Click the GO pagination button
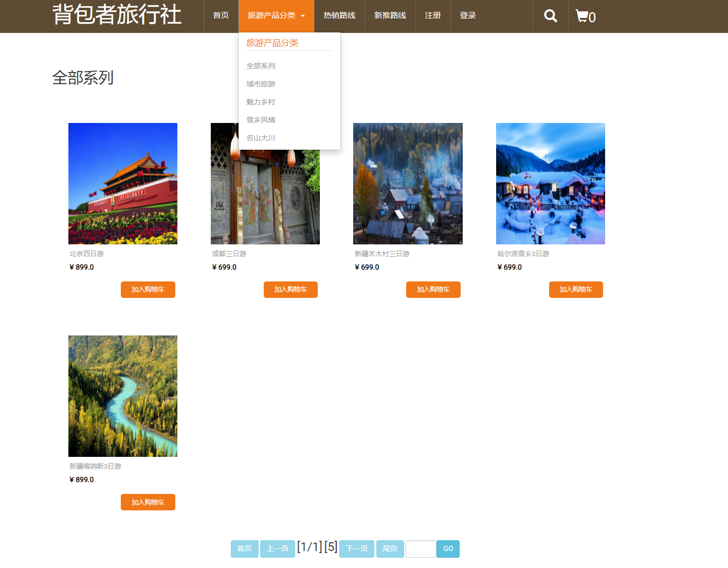728x568 pixels. [x=447, y=548]
